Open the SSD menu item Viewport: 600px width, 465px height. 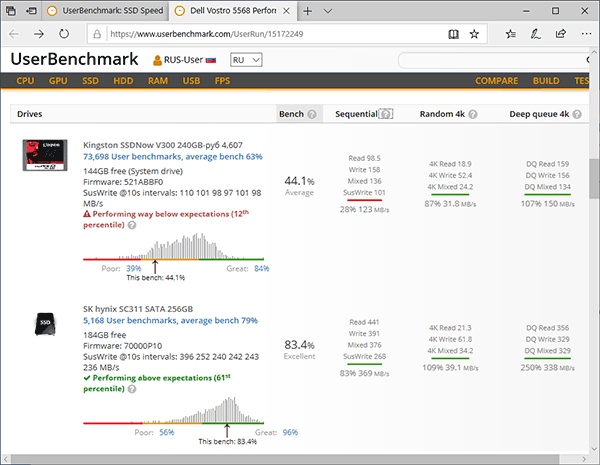click(x=89, y=80)
